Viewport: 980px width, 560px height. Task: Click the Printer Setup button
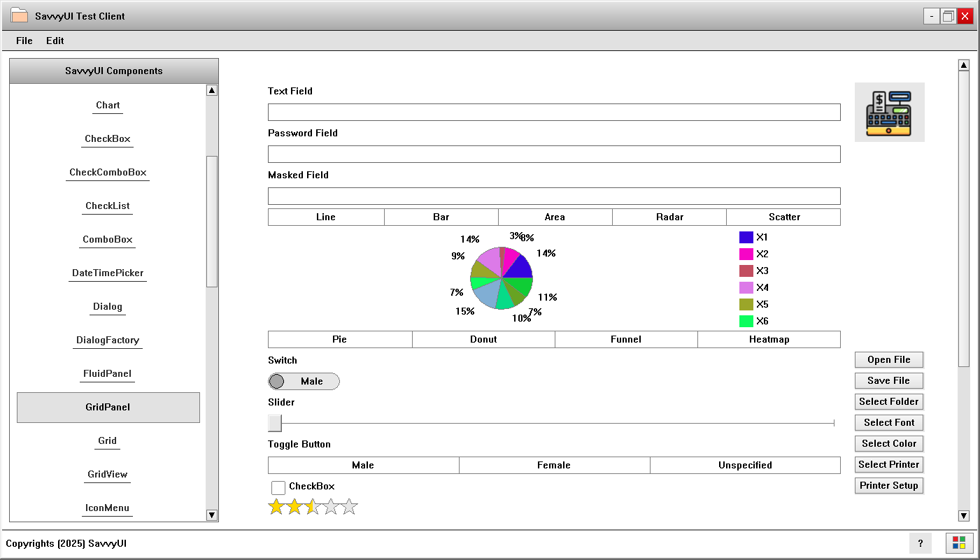(888, 485)
